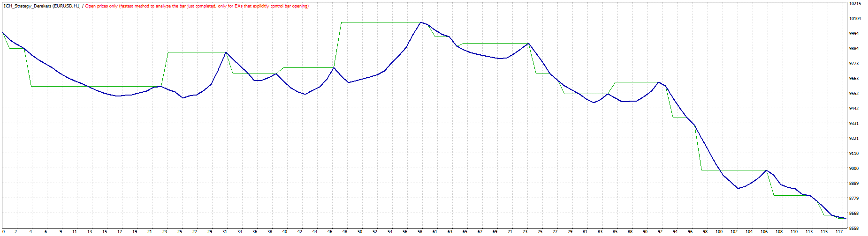Image resolution: width=868 pixels, height=236 pixels.
Task: Select trade number 17 on the bottom axis
Action: [120, 232]
